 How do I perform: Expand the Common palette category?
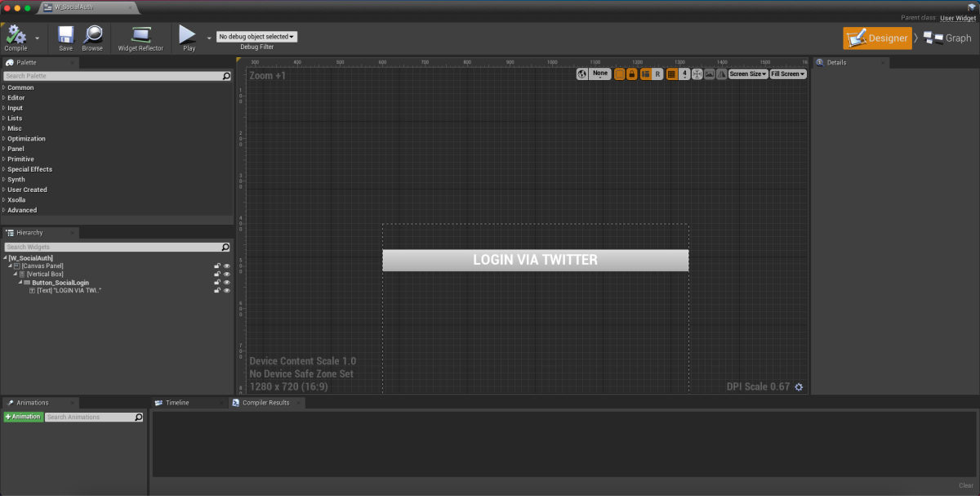click(x=20, y=87)
